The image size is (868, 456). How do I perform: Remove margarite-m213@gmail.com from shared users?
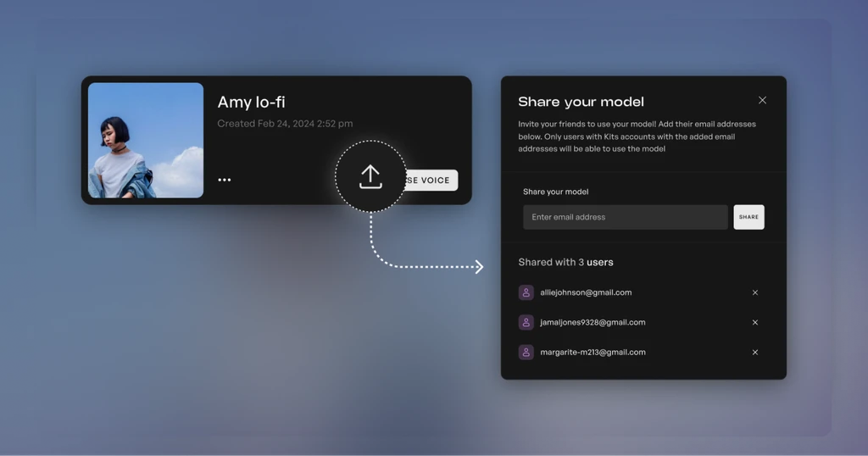point(755,352)
